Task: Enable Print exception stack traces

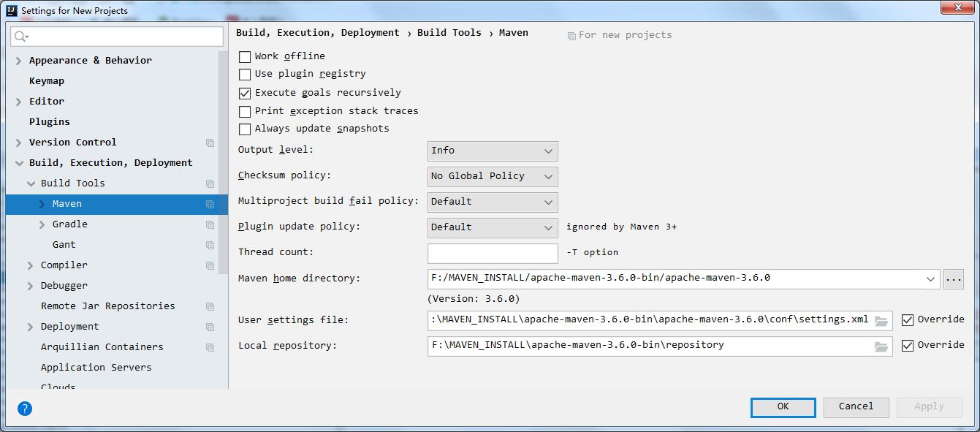Action: tap(245, 111)
